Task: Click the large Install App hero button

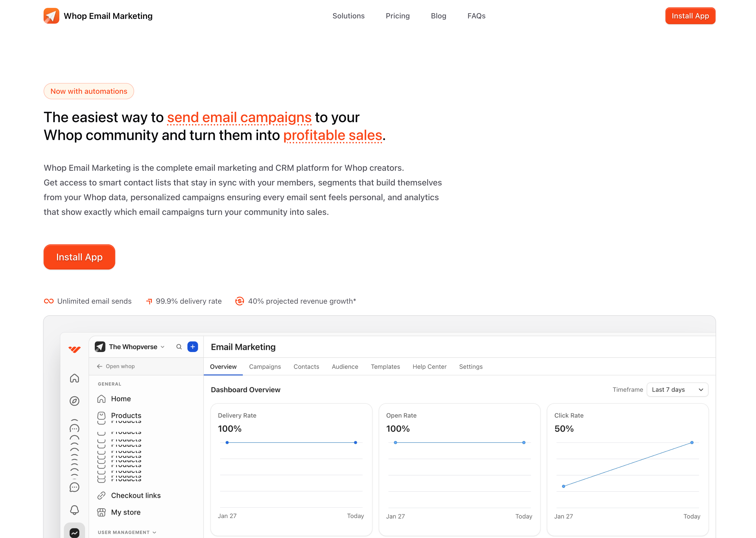Action: tap(79, 257)
